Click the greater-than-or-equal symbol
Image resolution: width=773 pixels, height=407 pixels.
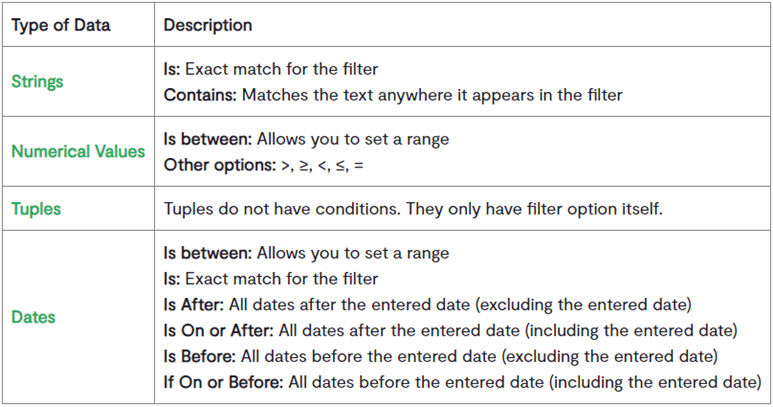pyautogui.click(x=305, y=166)
